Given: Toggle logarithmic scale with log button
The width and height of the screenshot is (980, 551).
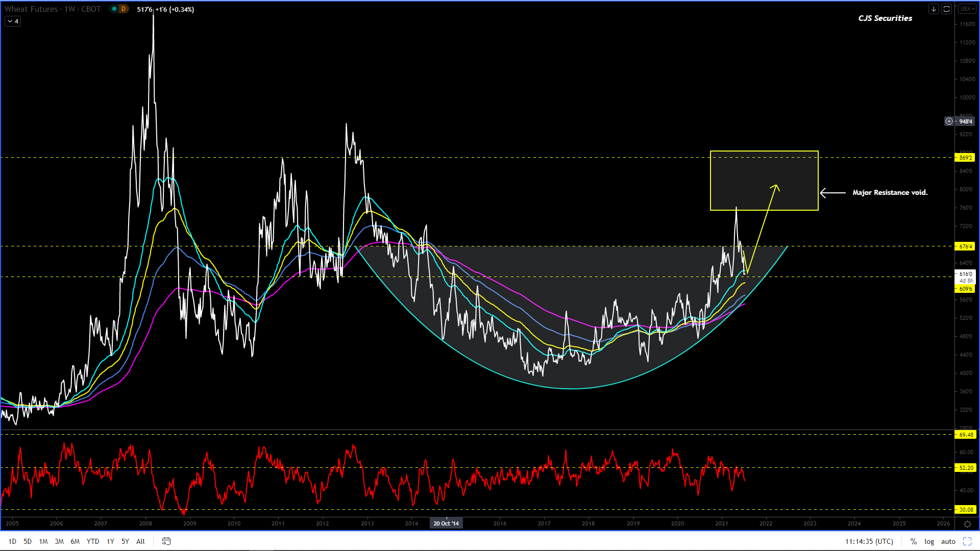Looking at the screenshot, I should [x=929, y=541].
